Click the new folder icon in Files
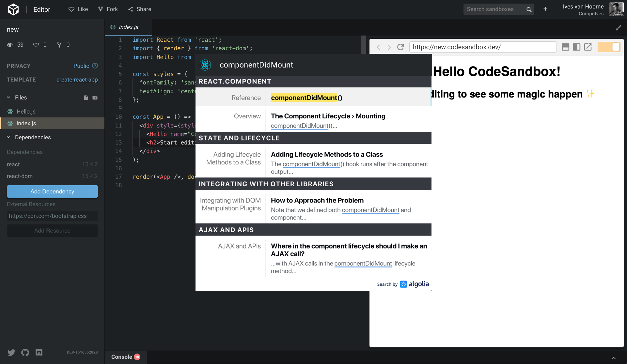 95,98
